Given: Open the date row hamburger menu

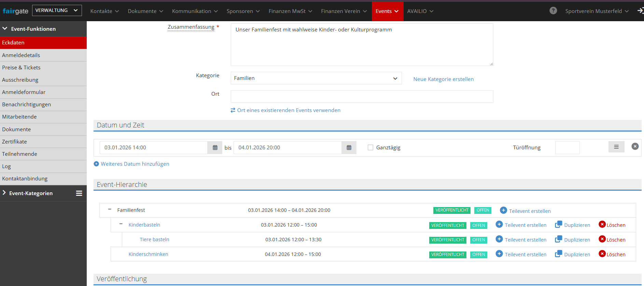Looking at the screenshot, I should pos(616,147).
